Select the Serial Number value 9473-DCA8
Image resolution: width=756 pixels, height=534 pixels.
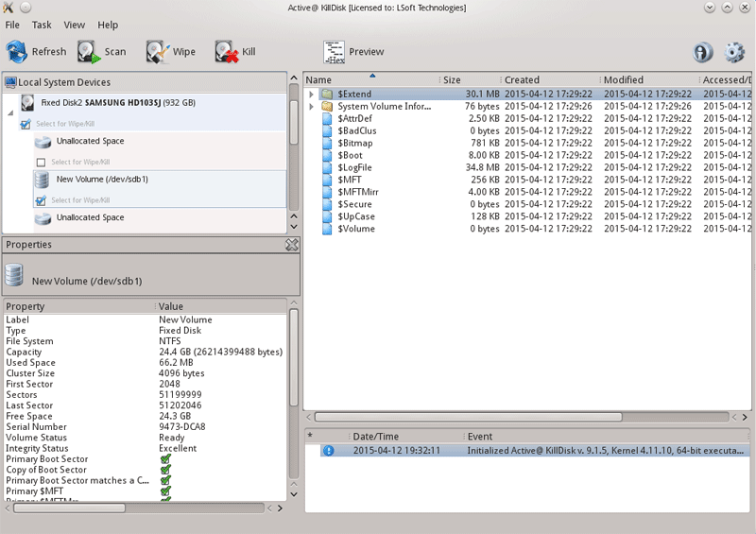click(x=182, y=427)
